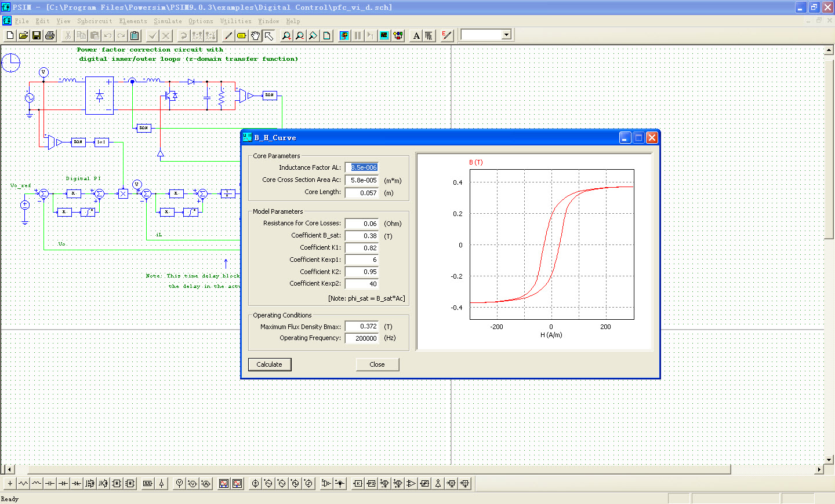Open the toolbar combo box dropdown
Image resolution: width=835 pixels, height=504 pixels.
point(506,35)
